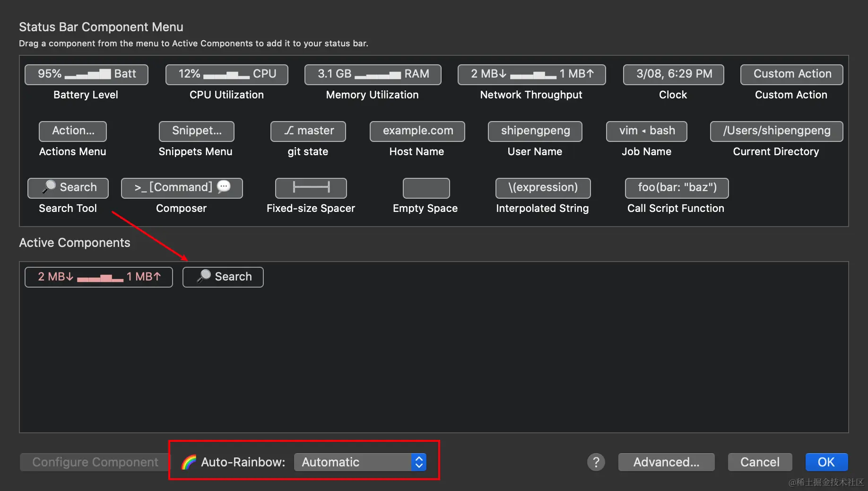Click the Current Directory label
This screenshot has width=868, height=491.
click(776, 151)
